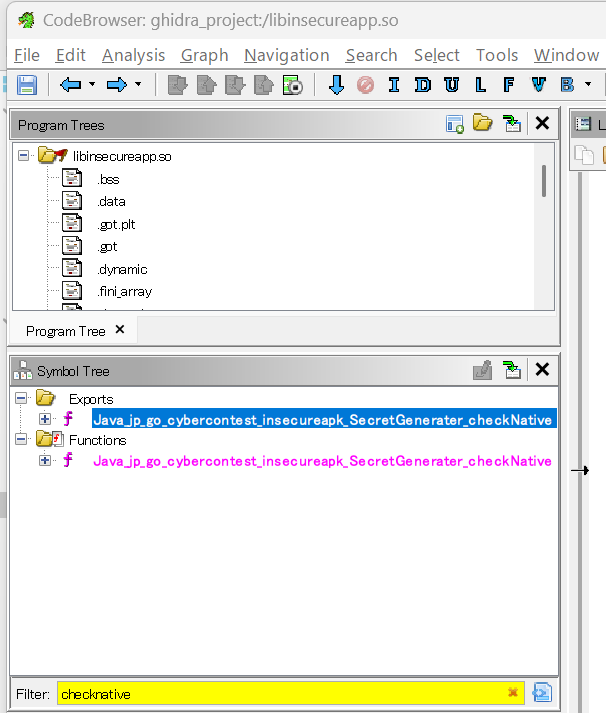
Task: Toggle the B (bookmark) navigation button
Action: coord(567,85)
